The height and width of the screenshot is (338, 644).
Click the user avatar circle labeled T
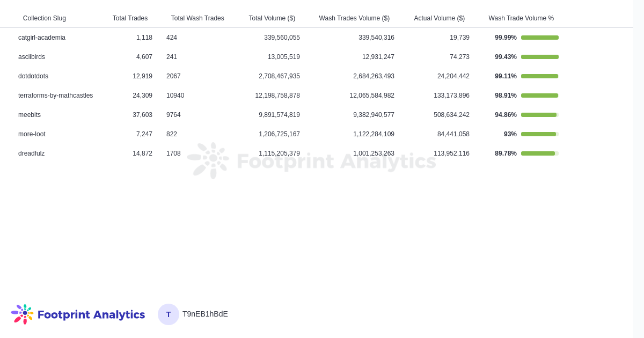(x=169, y=314)
